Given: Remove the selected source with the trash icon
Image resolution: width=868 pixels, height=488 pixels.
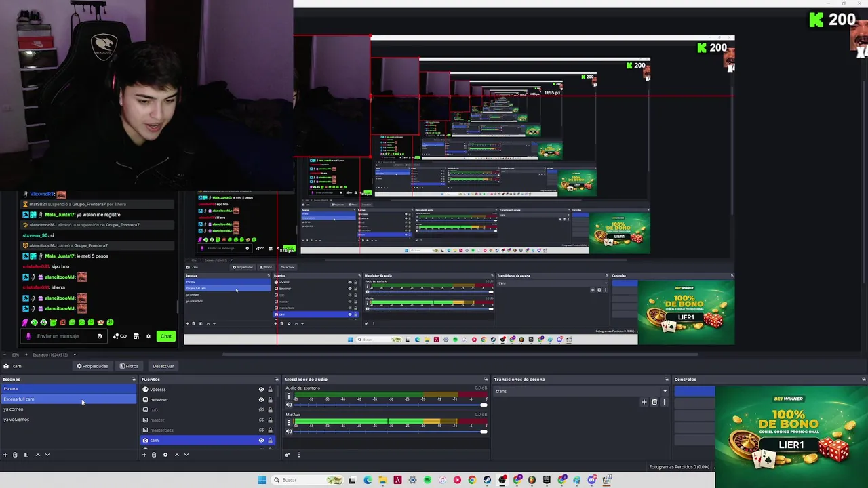Looking at the screenshot, I should tap(154, 455).
